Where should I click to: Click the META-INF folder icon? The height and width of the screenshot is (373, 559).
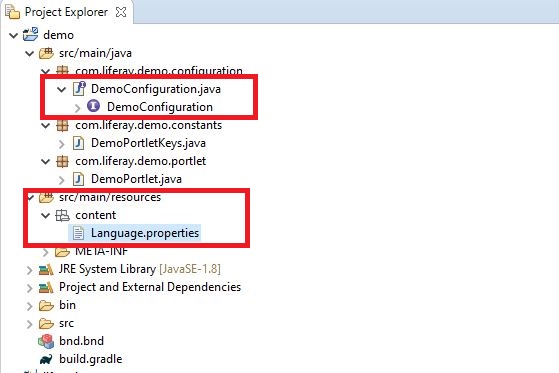[x=62, y=252]
